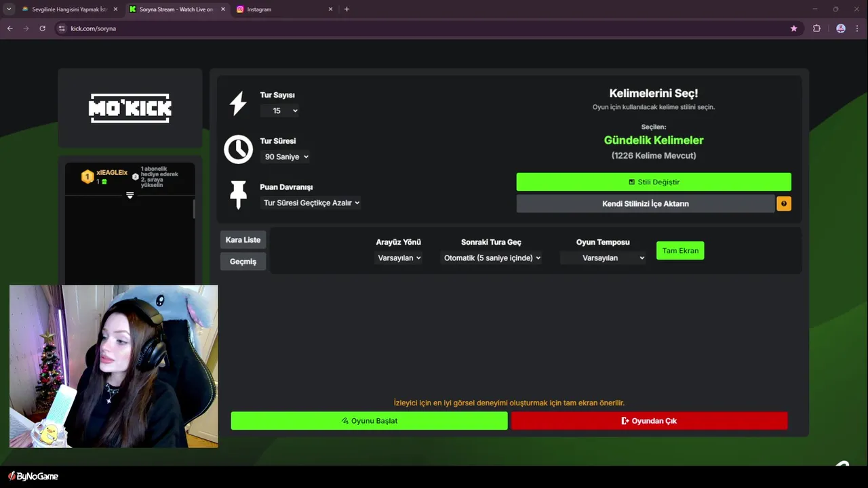Open the browser profile avatar
868x488 pixels.
pos(841,28)
